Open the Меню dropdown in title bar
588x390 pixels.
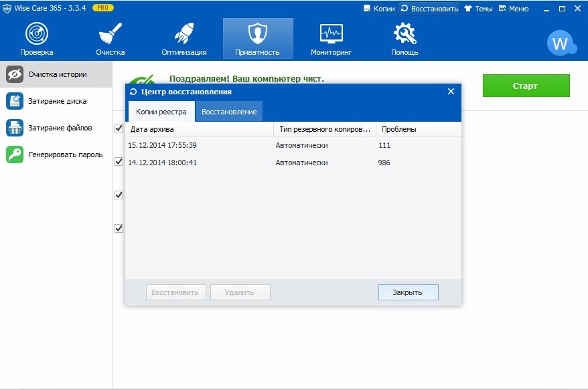[x=513, y=9]
